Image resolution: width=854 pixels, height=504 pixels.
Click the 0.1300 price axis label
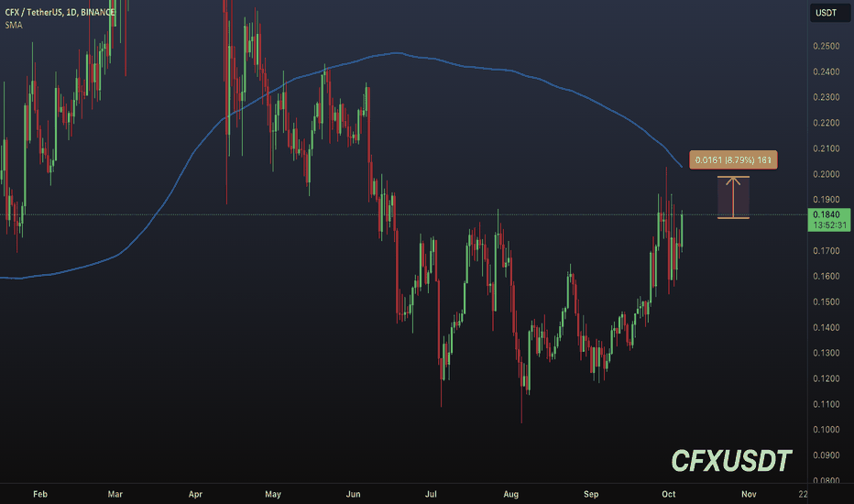click(x=827, y=353)
